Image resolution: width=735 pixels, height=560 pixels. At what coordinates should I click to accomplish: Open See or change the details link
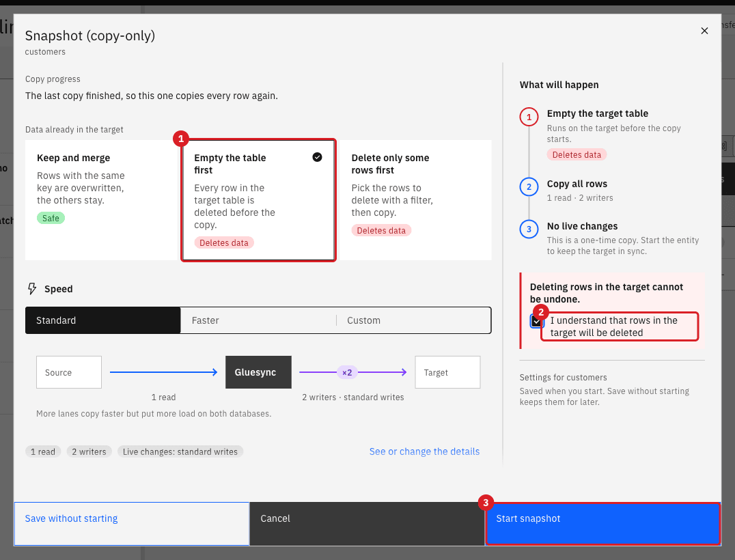[x=424, y=451]
